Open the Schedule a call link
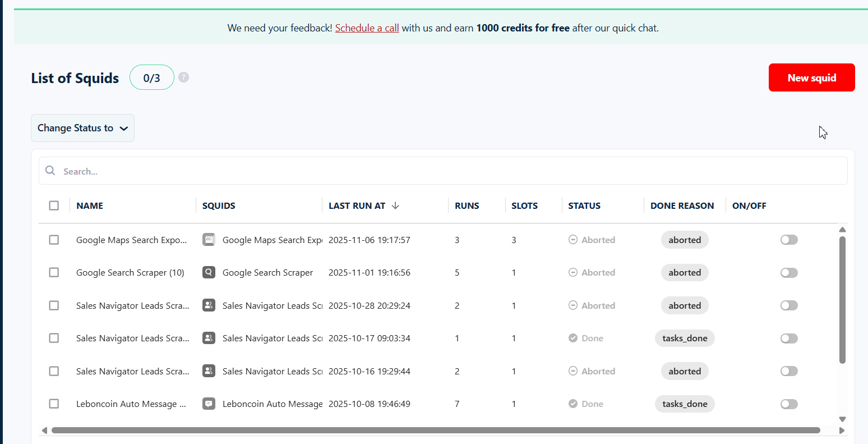Screen dimensions: 868x444 tap(367, 28)
